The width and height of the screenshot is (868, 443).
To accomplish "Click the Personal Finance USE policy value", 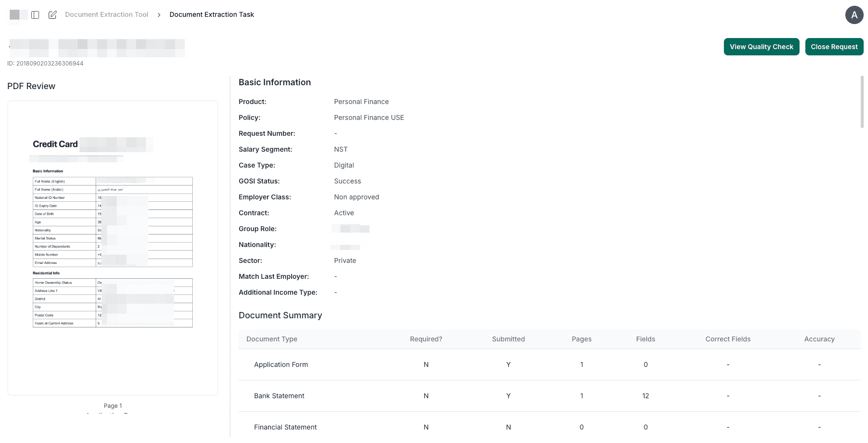I will pos(369,117).
